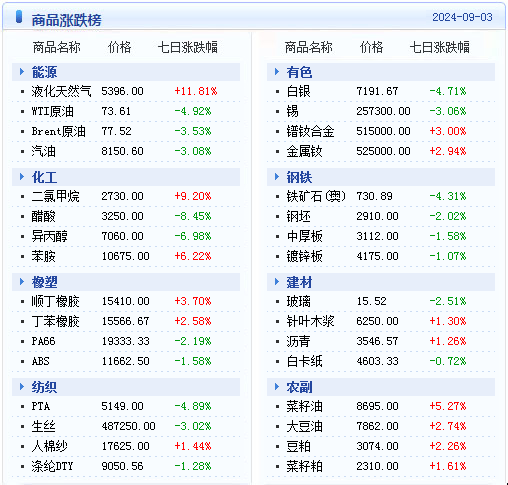Viewport: 508px width, 485px height.
Task: Click the price 730.89 for 铁矿石
Action: [x=374, y=196]
